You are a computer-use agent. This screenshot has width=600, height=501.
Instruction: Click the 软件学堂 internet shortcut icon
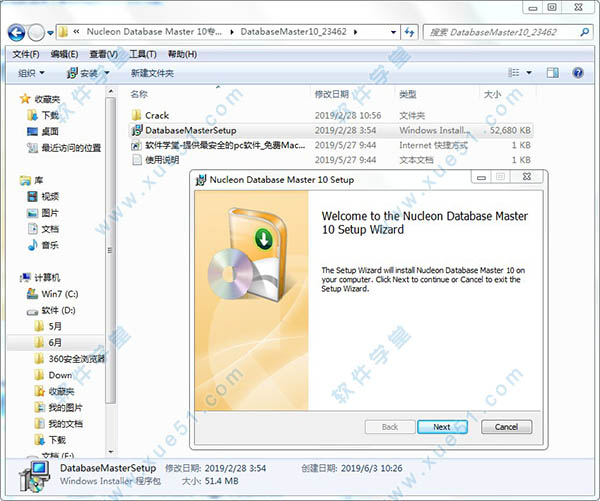(137, 145)
